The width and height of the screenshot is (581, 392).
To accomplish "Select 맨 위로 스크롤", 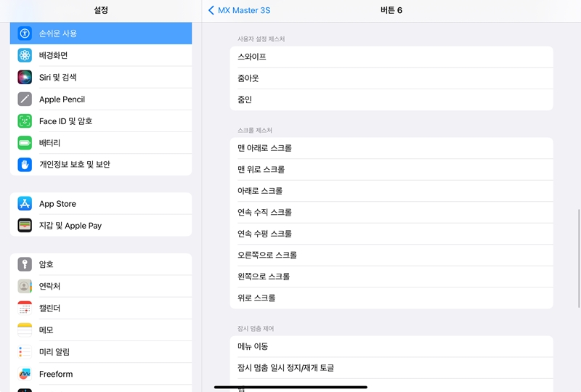I will pos(391,170).
